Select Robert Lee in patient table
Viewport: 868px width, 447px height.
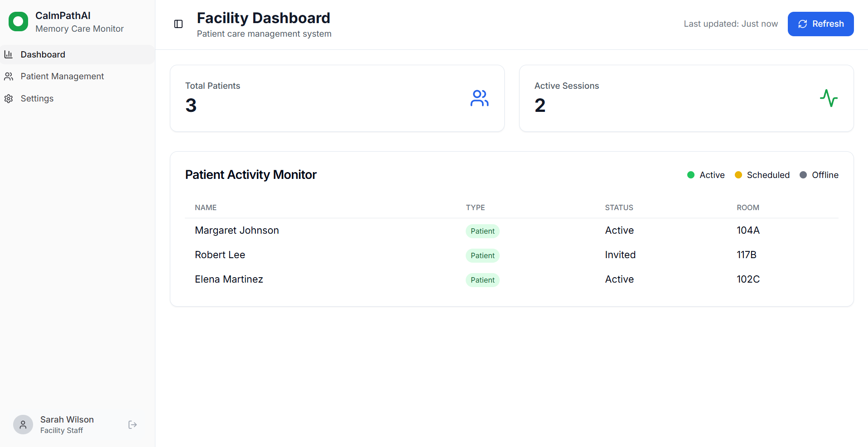coord(220,255)
